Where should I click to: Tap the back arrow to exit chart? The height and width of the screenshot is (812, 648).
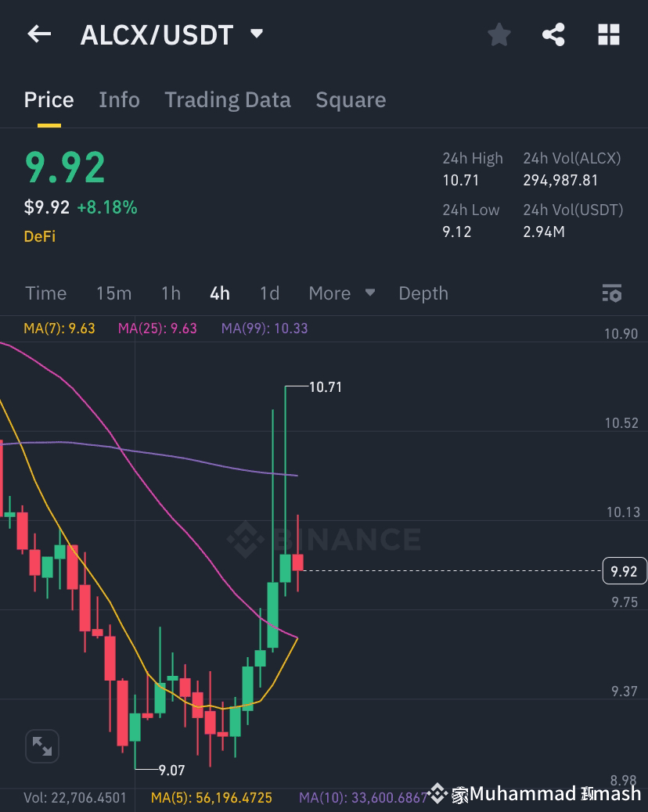(39, 34)
